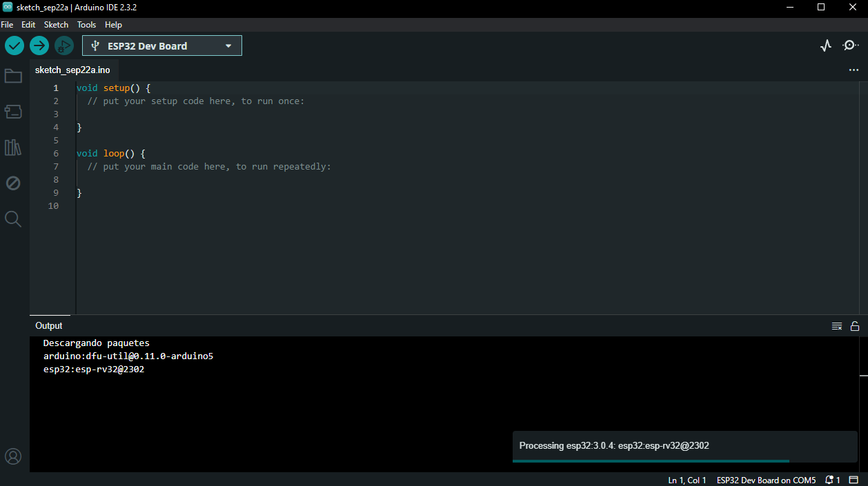
Task: Open the File menu
Action: [7, 25]
